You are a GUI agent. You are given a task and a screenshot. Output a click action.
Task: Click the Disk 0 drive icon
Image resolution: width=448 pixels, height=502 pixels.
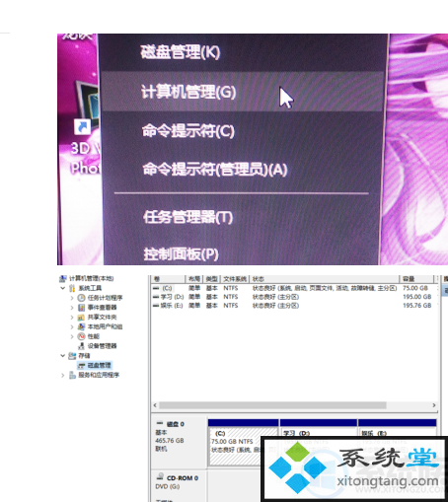click(160, 423)
